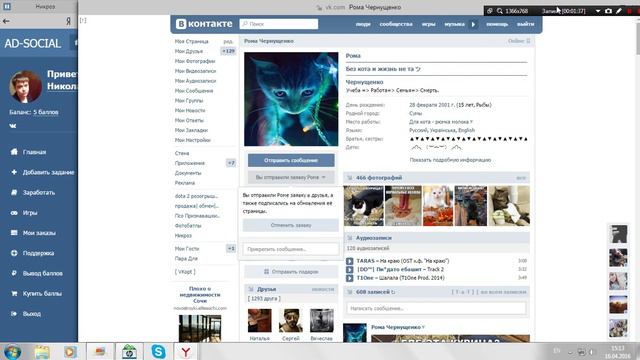
Task: Open Вывод баллов in AD-SOCIAL sidebar
Action: 42,273
